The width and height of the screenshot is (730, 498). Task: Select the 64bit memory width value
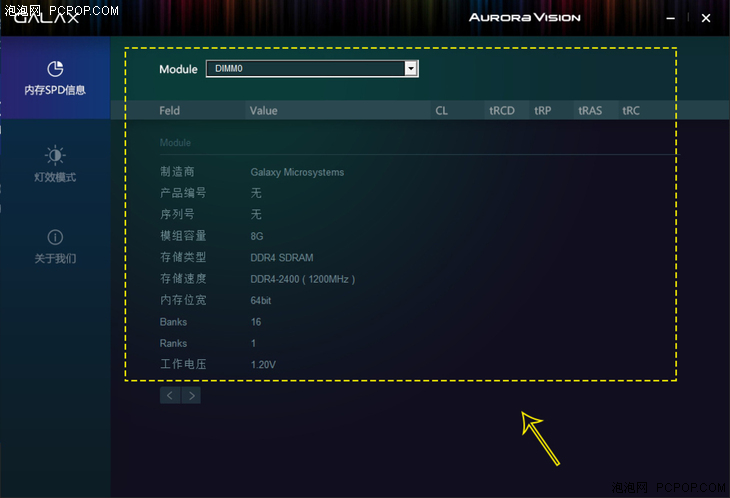pos(261,301)
